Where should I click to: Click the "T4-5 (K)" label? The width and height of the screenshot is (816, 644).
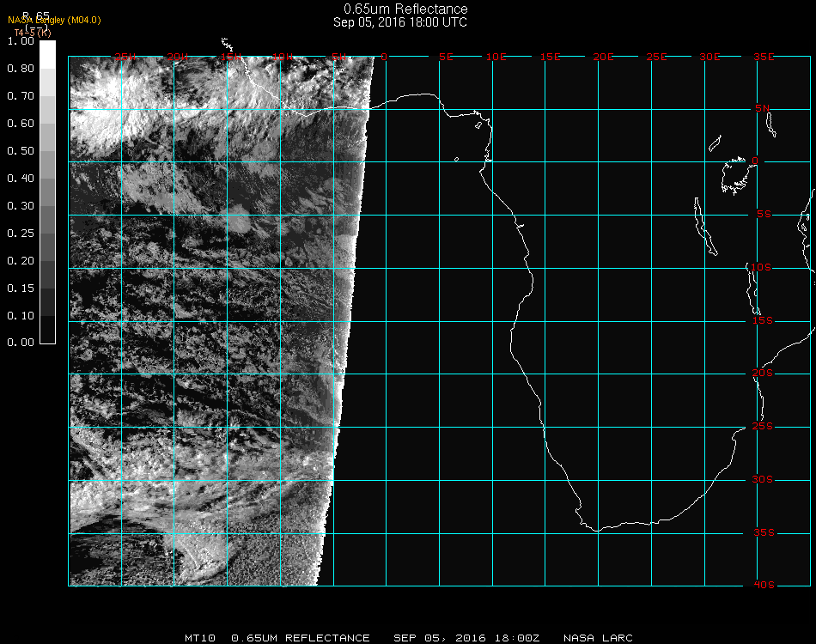[33, 33]
